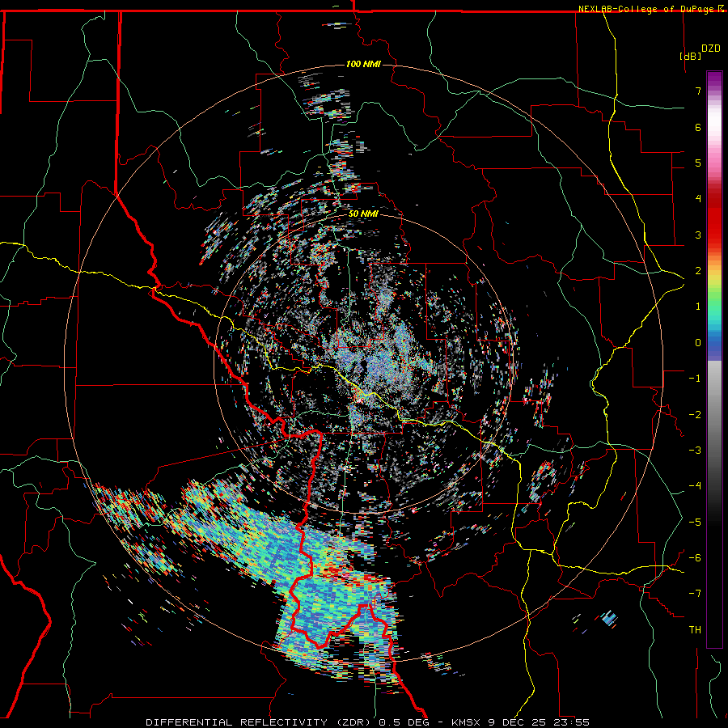Image resolution: width=728 pixels, height=728 pixels.
Task: Click the -3 value on the color scale
Action: 695,451
